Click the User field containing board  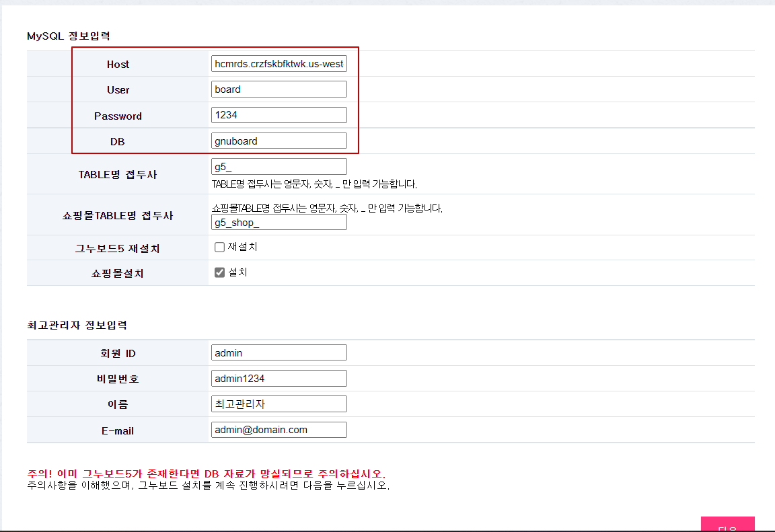coord(279,89)
